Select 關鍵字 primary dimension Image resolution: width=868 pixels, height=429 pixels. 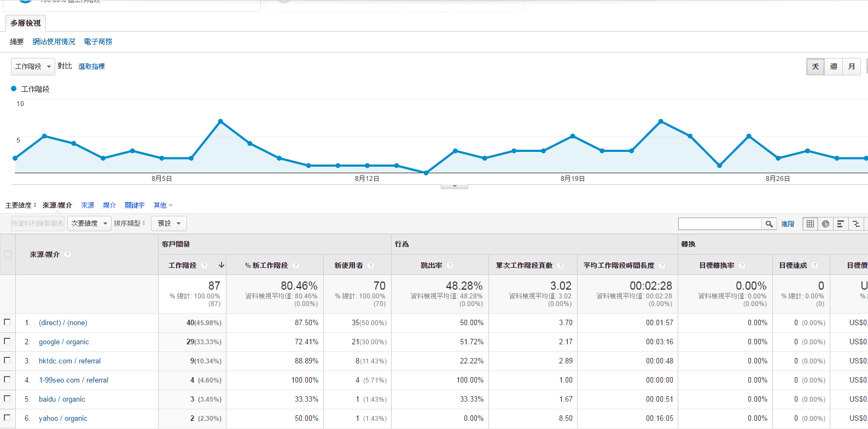tap(135, 205)
